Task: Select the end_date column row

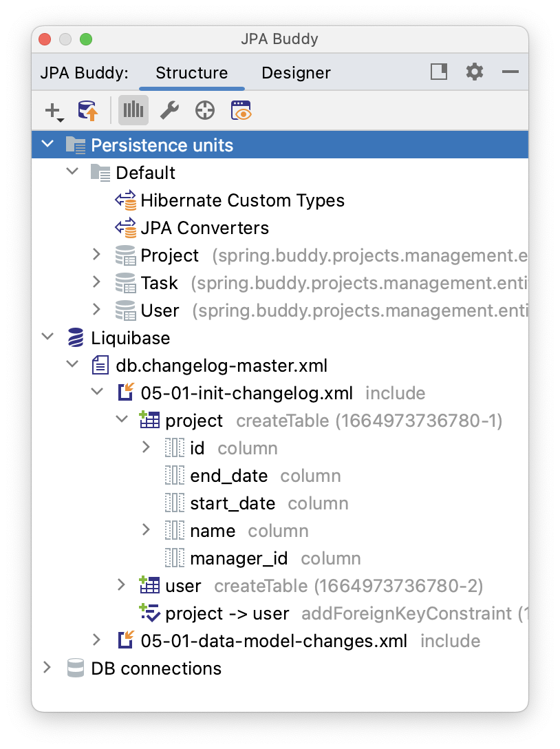Action: pos(280,476)
